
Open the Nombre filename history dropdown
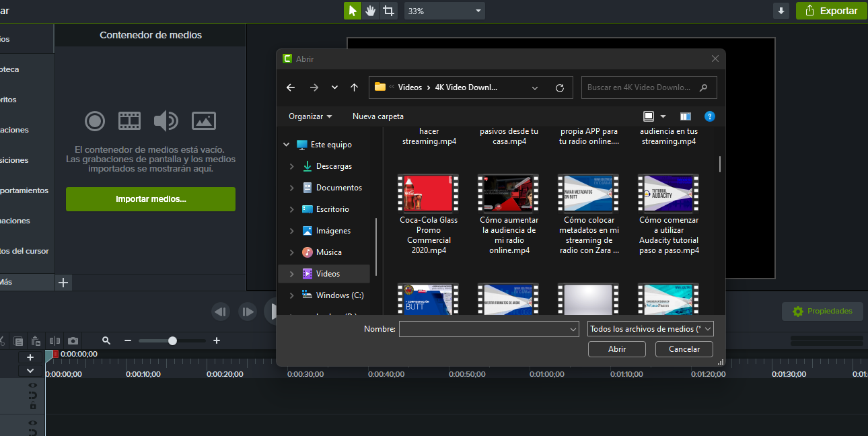coord(573,330)
